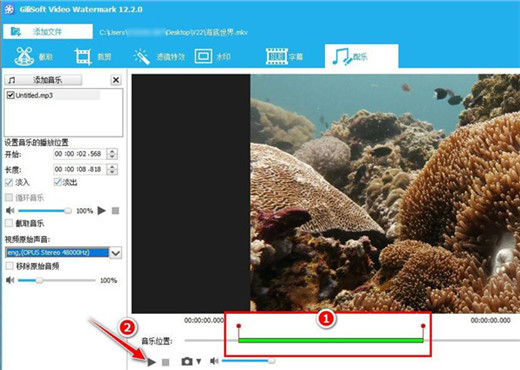This screenshot has width=520, height=370.
Task: Play the video with the bottom play button
Action: [x=152, y=362]
